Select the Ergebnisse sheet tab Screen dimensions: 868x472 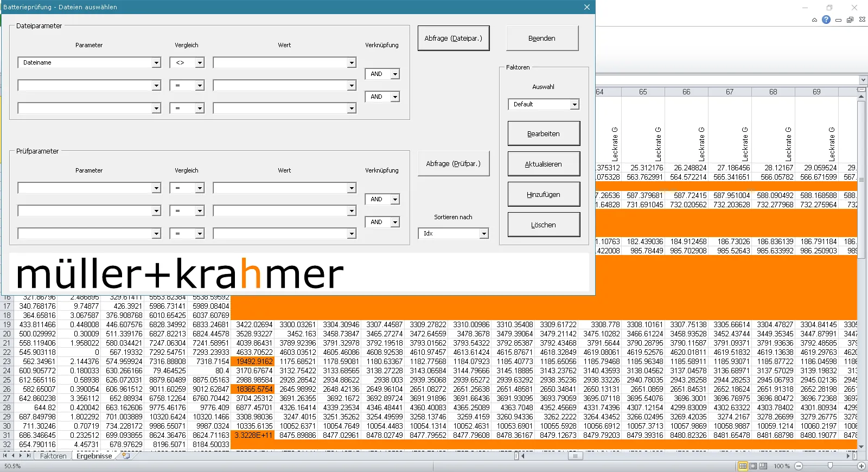click(94, 456)
